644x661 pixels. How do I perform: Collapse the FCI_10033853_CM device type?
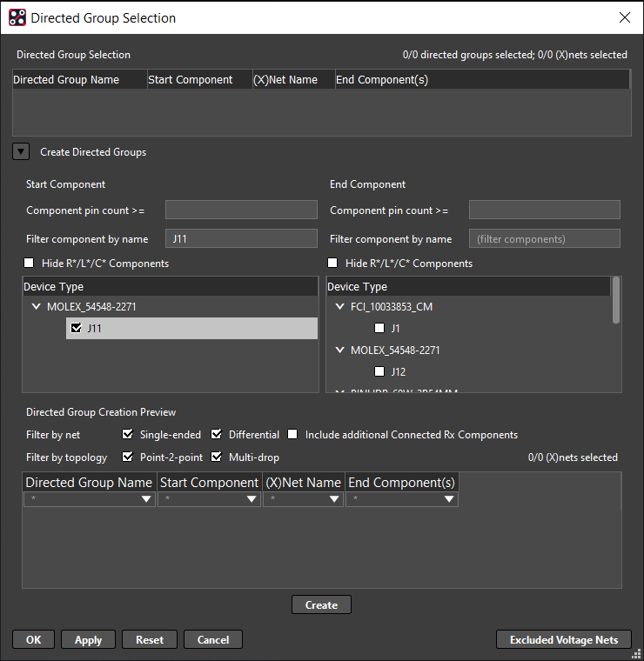point(339,307)
